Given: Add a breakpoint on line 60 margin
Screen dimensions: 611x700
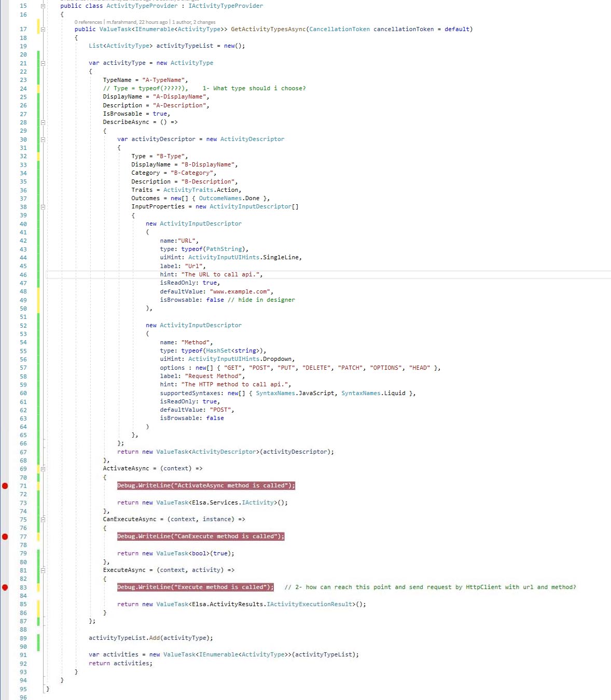Looking at the screenshot, I should click(5, 393).
